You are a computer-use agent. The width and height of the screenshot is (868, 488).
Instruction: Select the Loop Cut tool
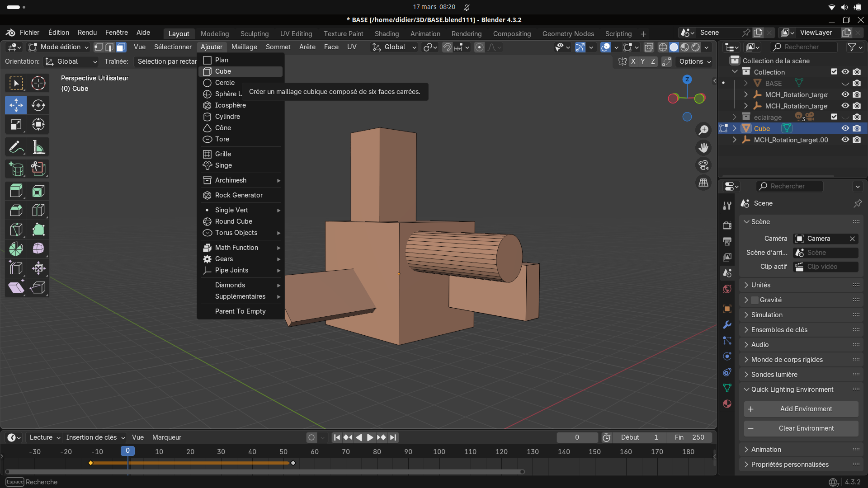38,211
